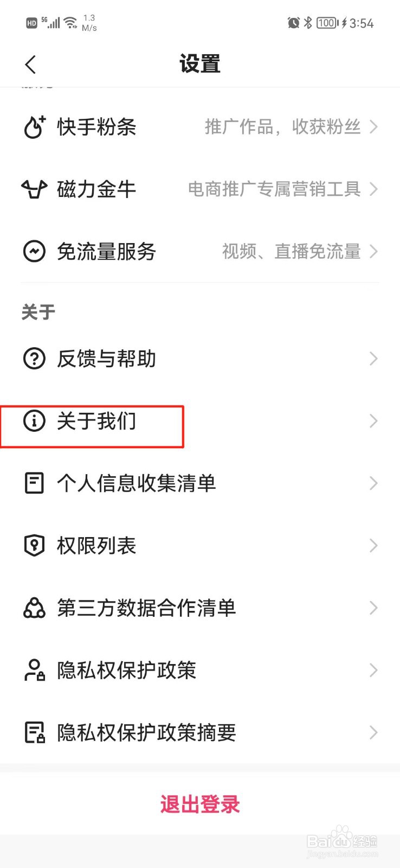400x868 pixels.
Task: Tap the person-lock icon for 隐私权保护政策
Action: pos(35,670)
